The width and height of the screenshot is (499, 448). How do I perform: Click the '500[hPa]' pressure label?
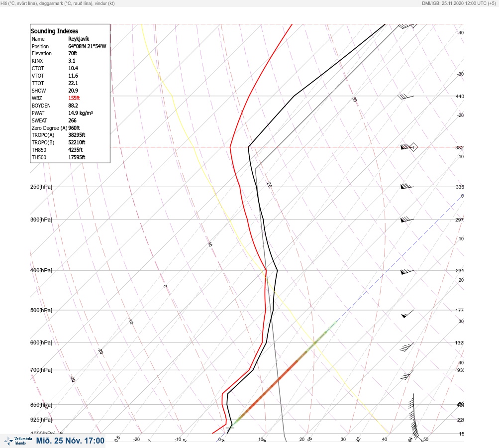coord(41,310)
